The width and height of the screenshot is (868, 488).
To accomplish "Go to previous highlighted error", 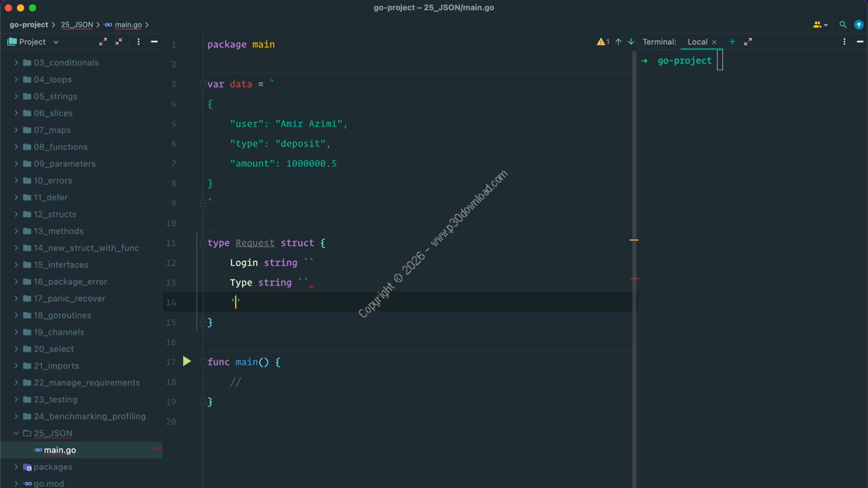I will point(618,42).
